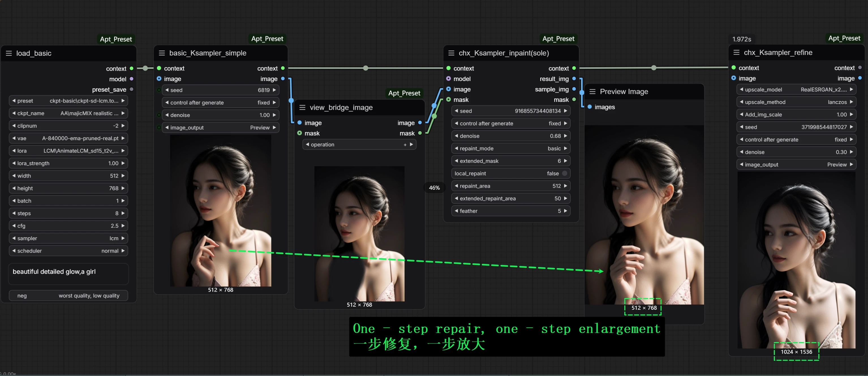Open vae dropdown in load_basic

(x=68, y=138)
